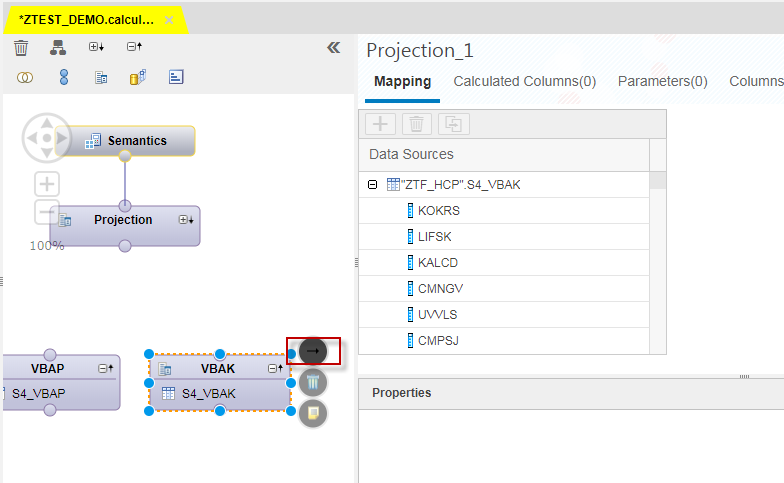The image size is (784, 483).
Task: Add a Join node from palette
Action: click(x=25, y=78)
